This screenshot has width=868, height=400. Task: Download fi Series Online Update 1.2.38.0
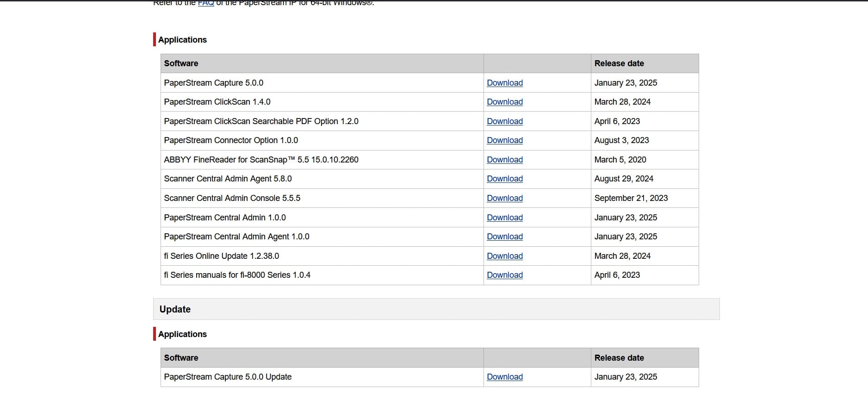pyautogui.click(x=504, y=256)
